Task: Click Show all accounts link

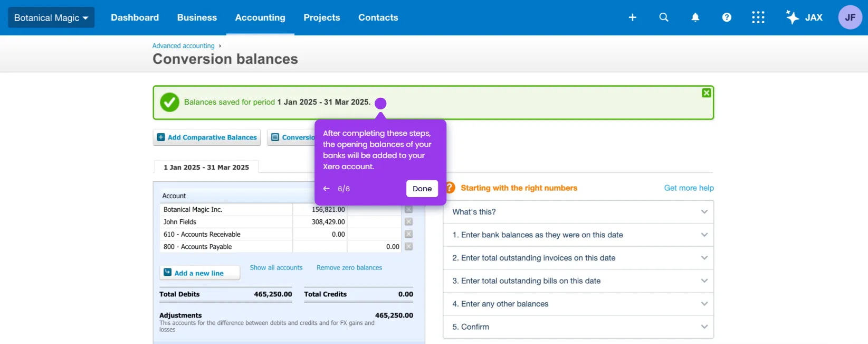Action: pos(276,268)
